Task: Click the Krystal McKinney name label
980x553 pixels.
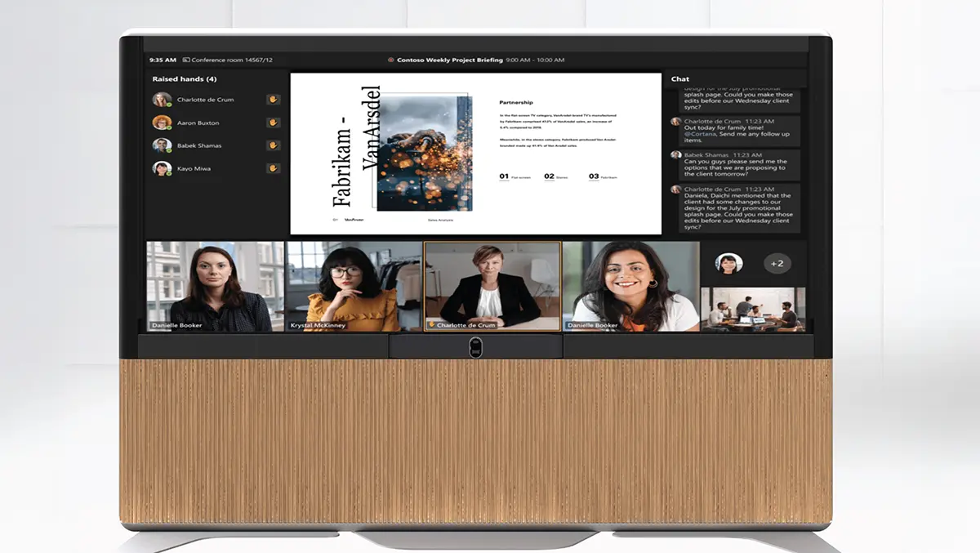Action: (x=318, y=325)
